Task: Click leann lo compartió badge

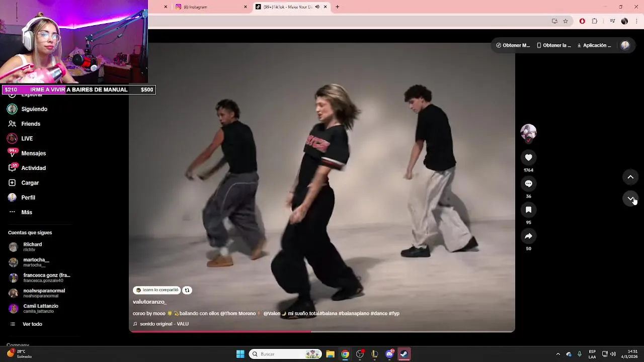Action: pos(156,290)
